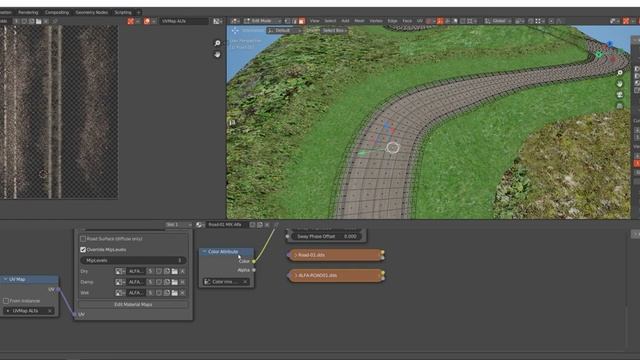Click the Alpha output socket on Color Attribute
640x360 pixels.
(x=254, y=270)
